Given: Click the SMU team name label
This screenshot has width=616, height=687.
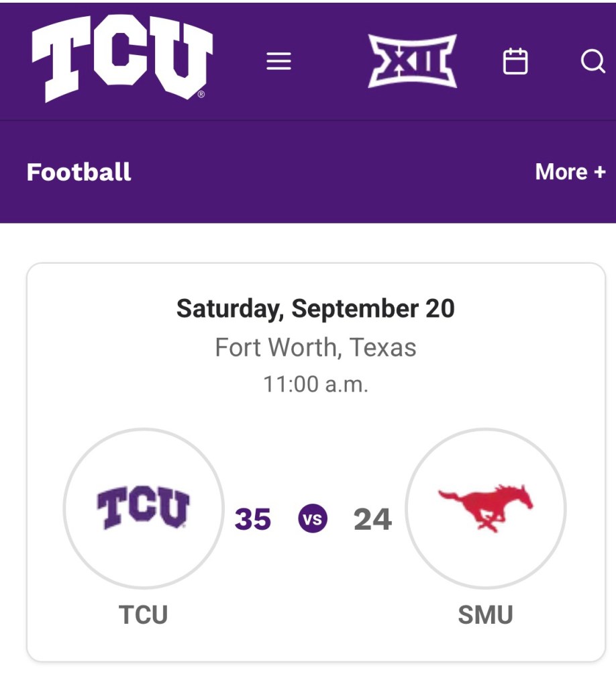Looking at the screenshot, I should click(485, 614).
